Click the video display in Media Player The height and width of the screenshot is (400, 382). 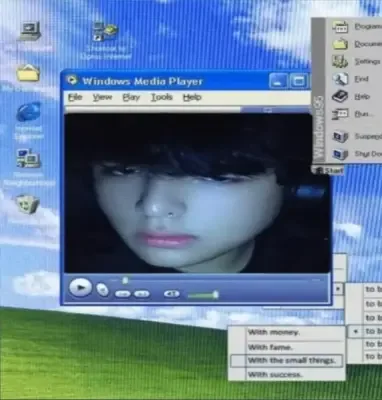click(x=196, y=193)
